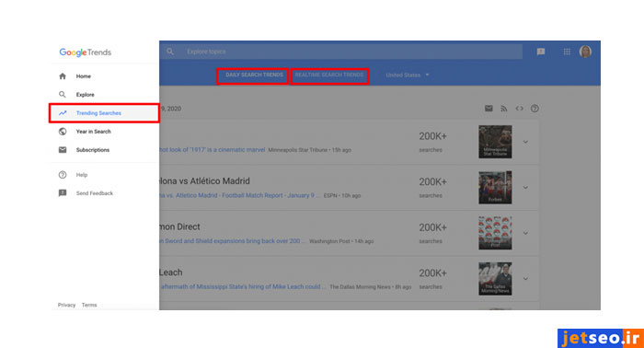
Task: Switch to Daily Search Trends tab
Action: [254, 75]
